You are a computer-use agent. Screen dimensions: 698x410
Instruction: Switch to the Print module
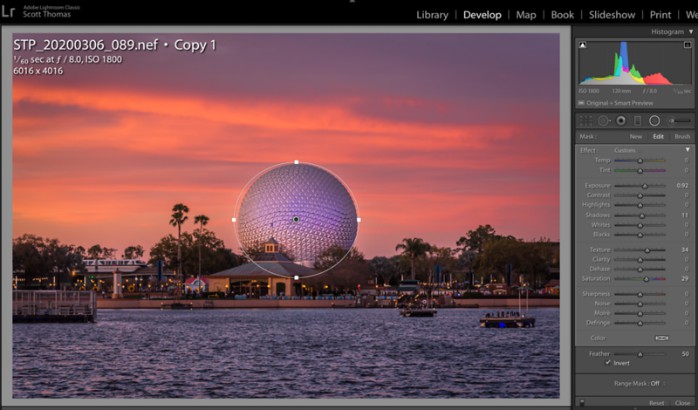pyautogui.click(x=661, y=15)
